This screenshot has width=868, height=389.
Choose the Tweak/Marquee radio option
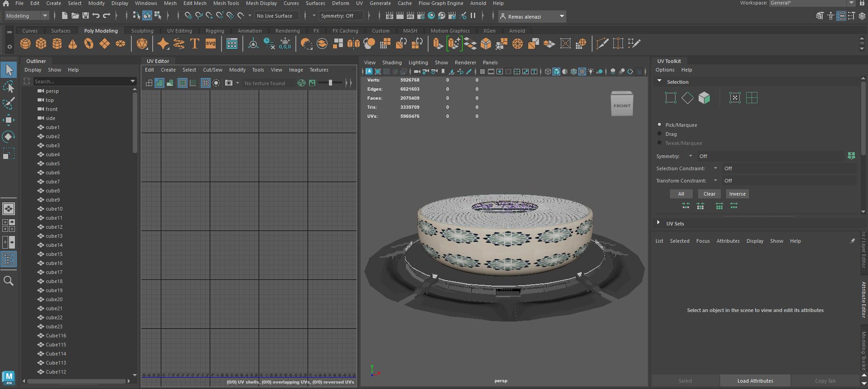659,143
